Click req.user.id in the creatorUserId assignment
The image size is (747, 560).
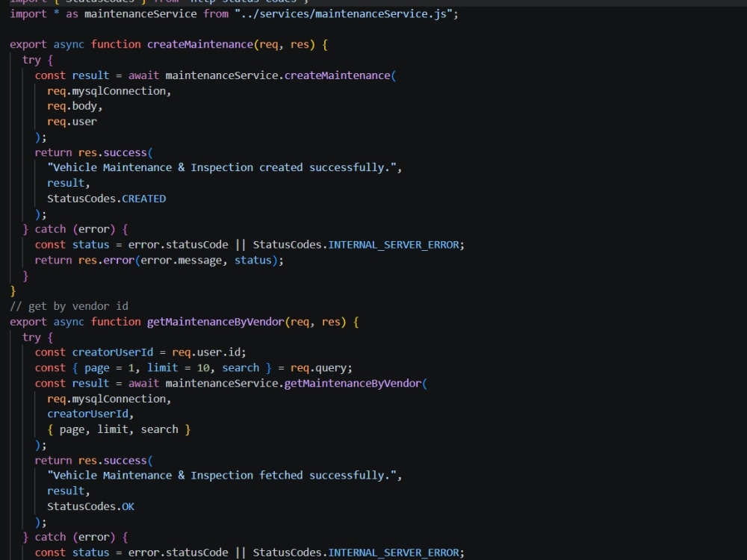click(207, 352)
